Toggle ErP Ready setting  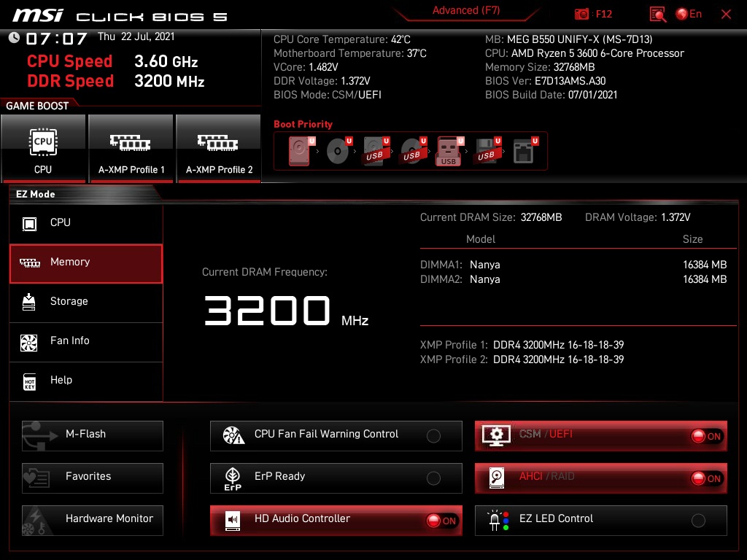pos(336,478)
